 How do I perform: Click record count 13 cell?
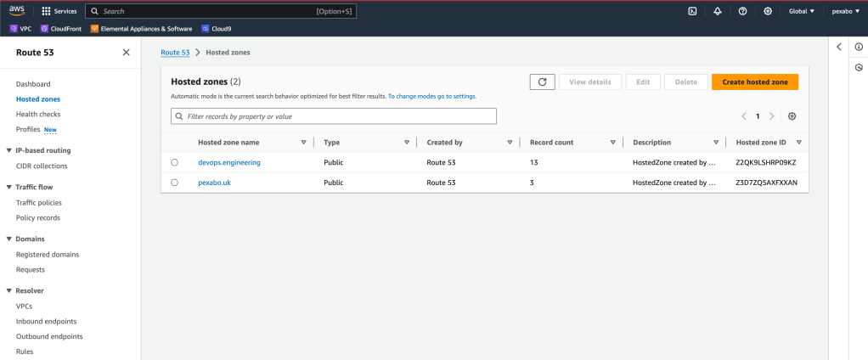[533, 162]
